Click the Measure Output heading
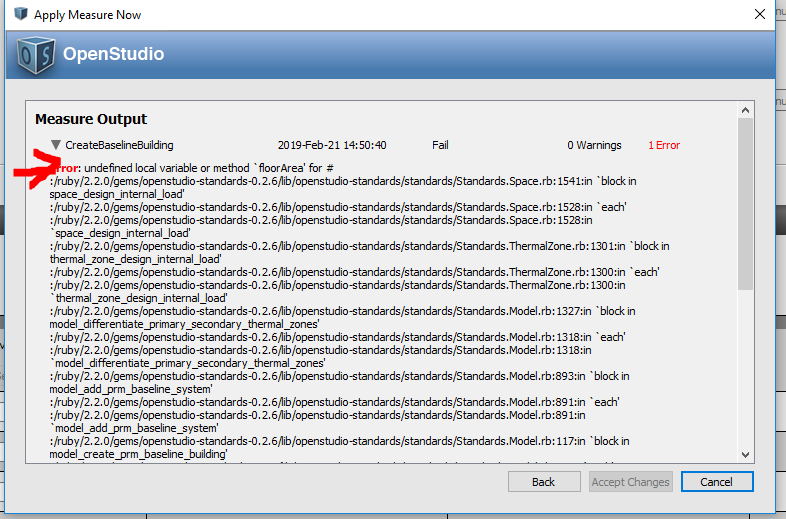 click(x=91, y=119)
